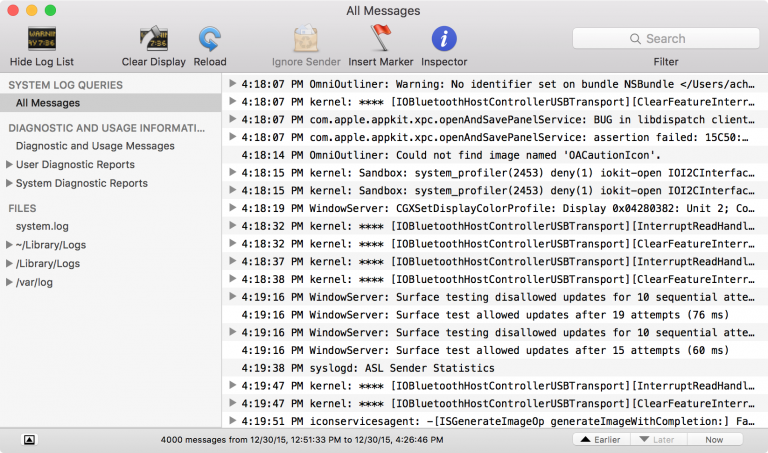The width and height of the screenshot is (768, 453).
Task: Click the Earlier button
Action: coord(600,439)
